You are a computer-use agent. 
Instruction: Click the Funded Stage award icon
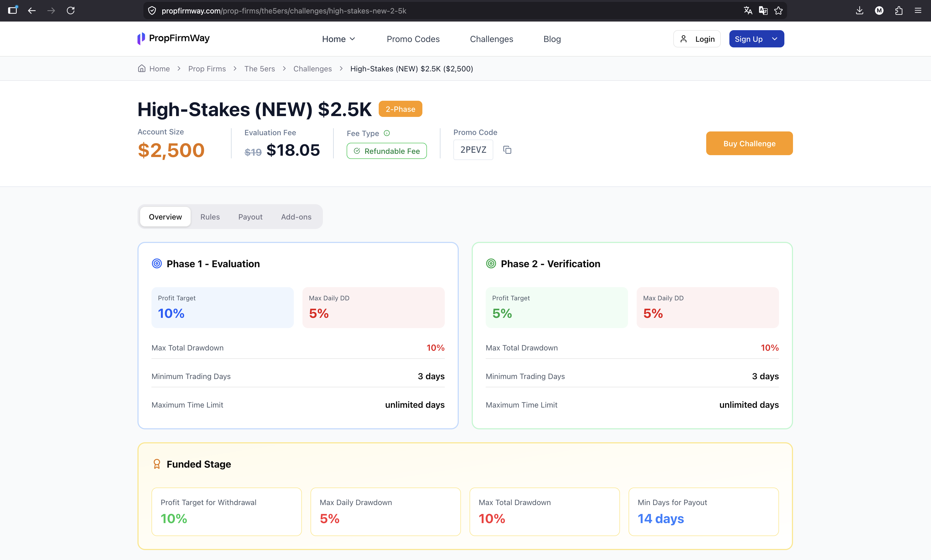[157, 464]
